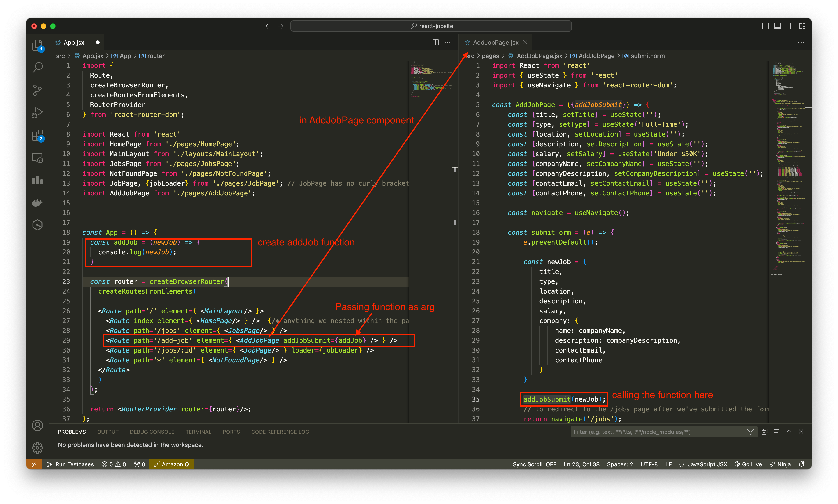Click the View as Table icon in the Problems panel
The width and height of the screenshot is (838, 504).
777,432
